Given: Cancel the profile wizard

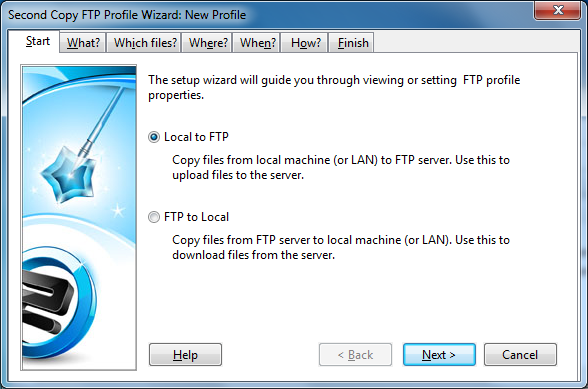Looking at the screenshot, I should tap(520, 354).
